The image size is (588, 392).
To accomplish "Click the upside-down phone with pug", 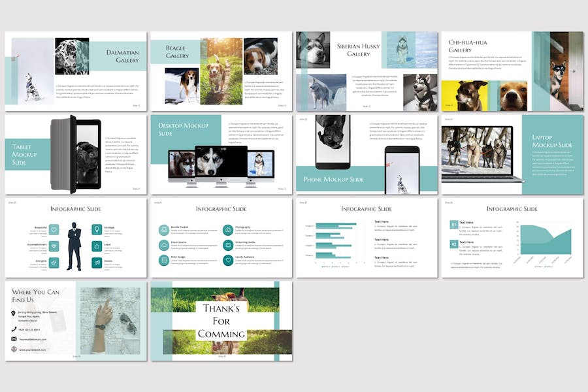I will [333, 142].
